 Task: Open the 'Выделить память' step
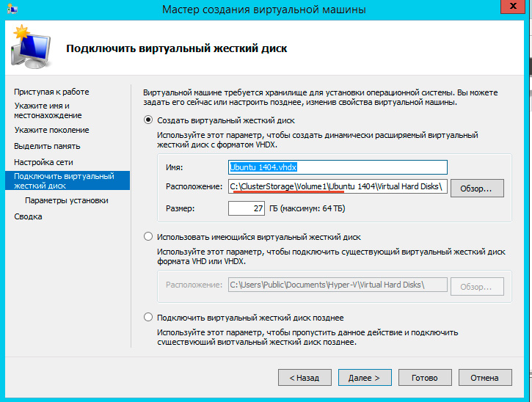pyautogui.click(x=46, y=146)
